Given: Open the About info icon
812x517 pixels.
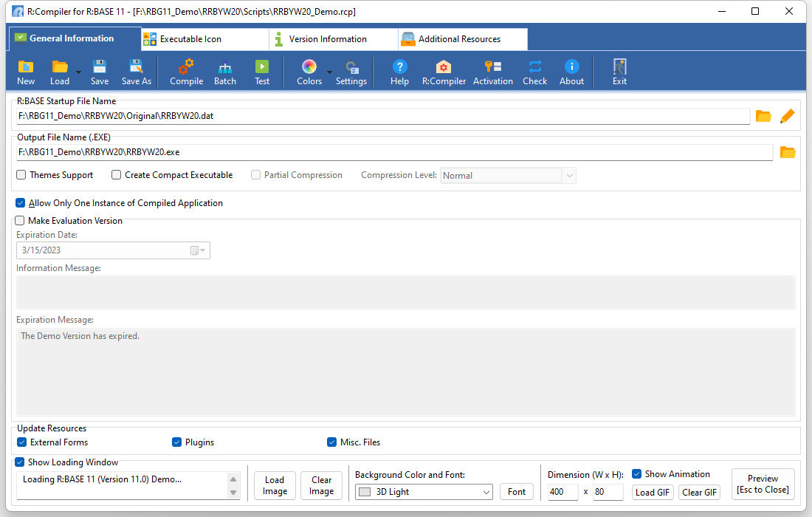Looking at the screenshot, I should click(x=571, y=66).
